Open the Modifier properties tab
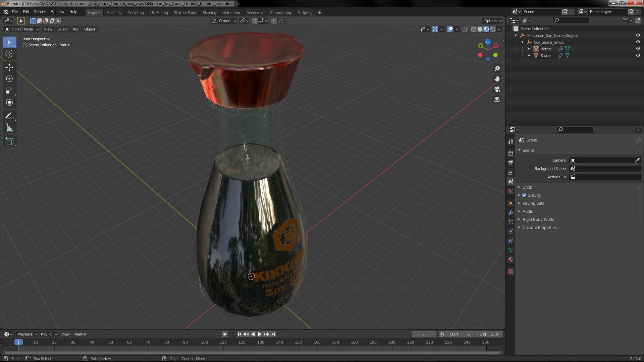The width and height of the screenshot is (644, 362). [x=511, y=213]
